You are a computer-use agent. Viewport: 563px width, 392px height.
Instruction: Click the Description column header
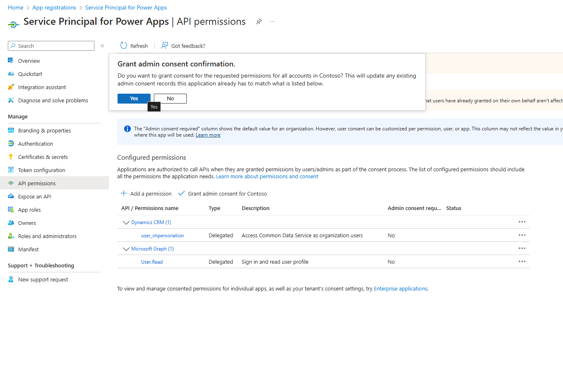(256, 208)
